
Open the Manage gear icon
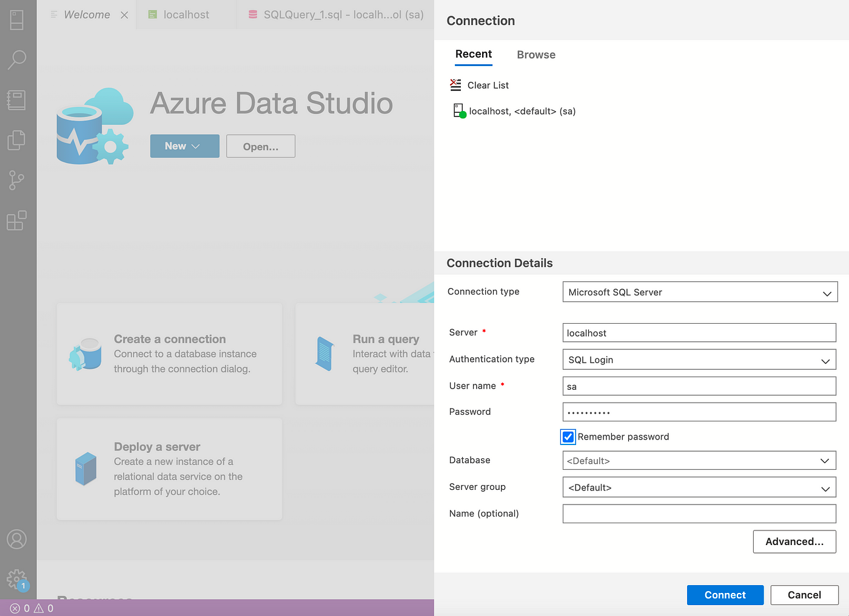17,580
